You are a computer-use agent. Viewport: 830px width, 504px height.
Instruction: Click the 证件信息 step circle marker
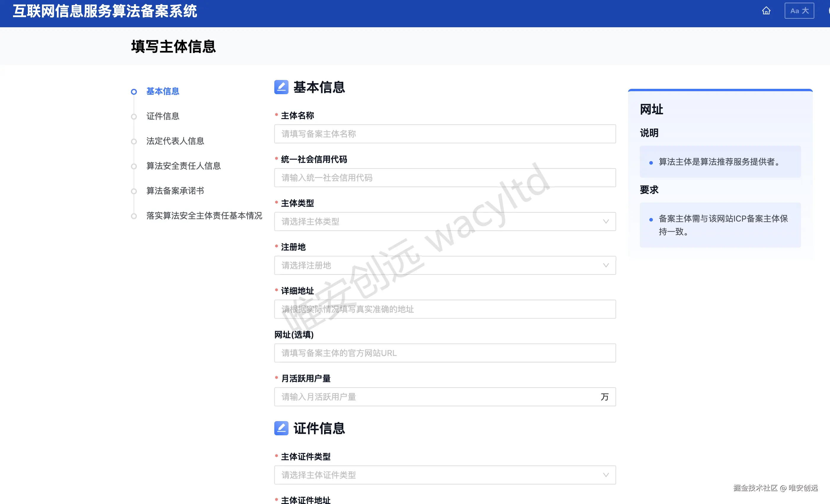click(x=134, y=116)
